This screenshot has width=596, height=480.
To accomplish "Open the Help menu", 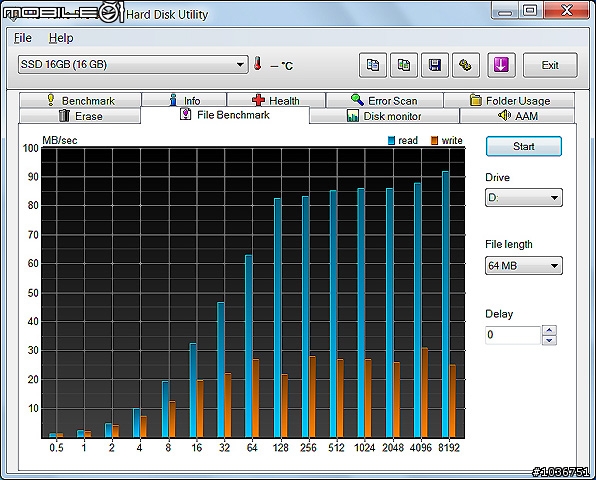I will pyautogui.click(x=61, y=38).
